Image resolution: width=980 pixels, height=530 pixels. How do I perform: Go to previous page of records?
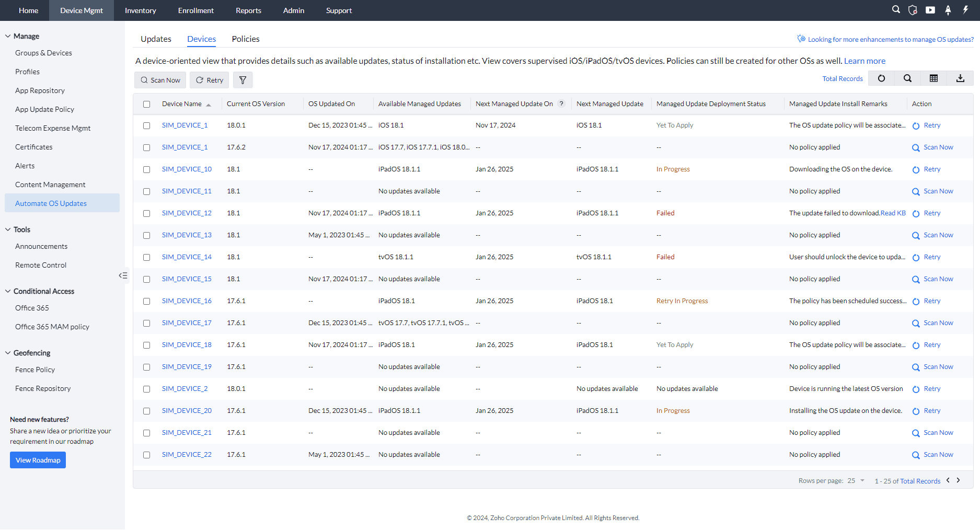[948, 480]
